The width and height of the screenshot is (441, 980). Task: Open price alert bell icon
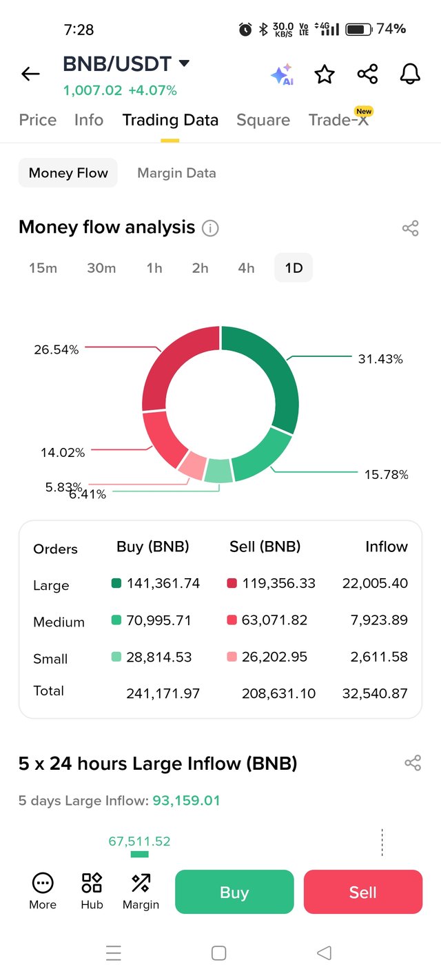coord(410,74)
